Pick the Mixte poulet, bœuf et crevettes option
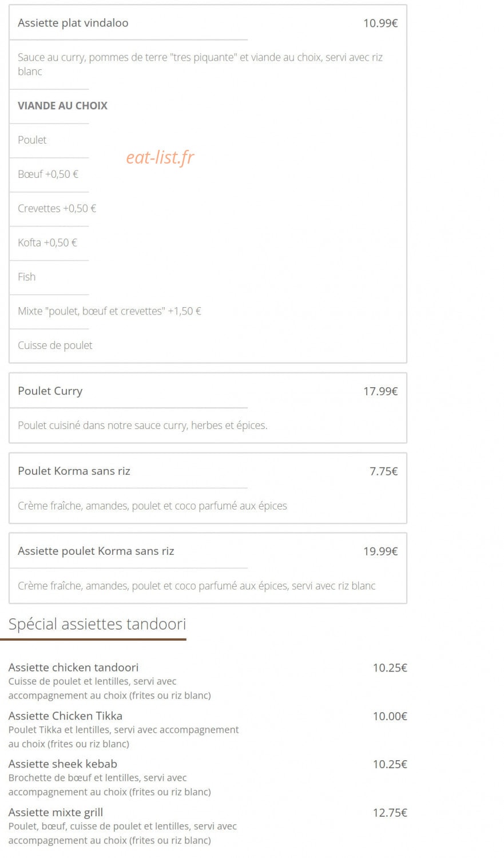Viewport: 504px width, 858px height. coord(109,311)
